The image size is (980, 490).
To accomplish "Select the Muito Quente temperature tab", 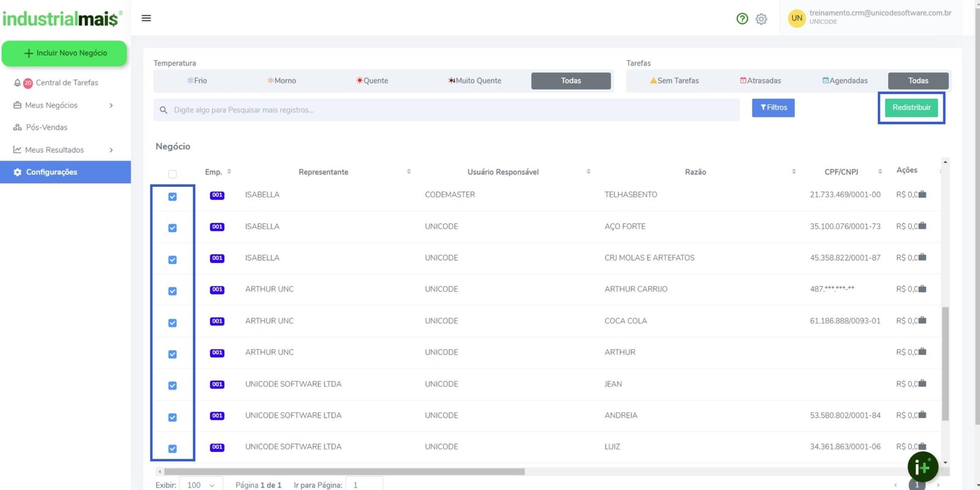I will 475,81.
